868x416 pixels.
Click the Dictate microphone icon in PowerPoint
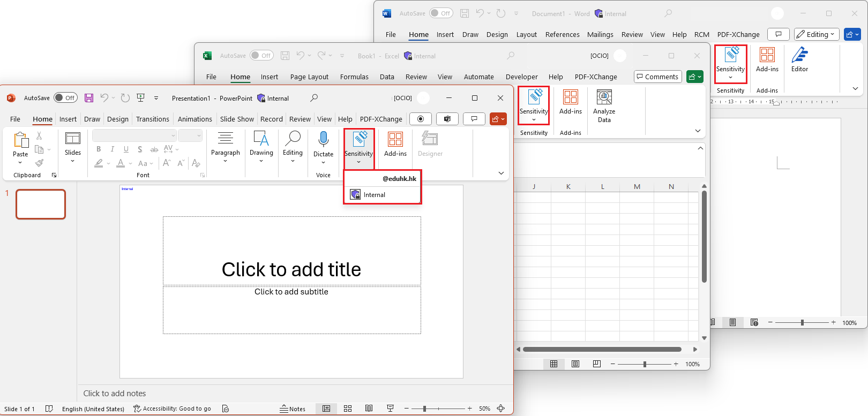tap(323, 140)
